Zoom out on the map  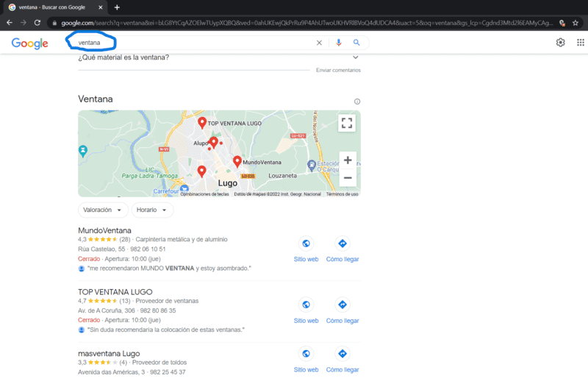pyautogui.click(x=347, y=178)
